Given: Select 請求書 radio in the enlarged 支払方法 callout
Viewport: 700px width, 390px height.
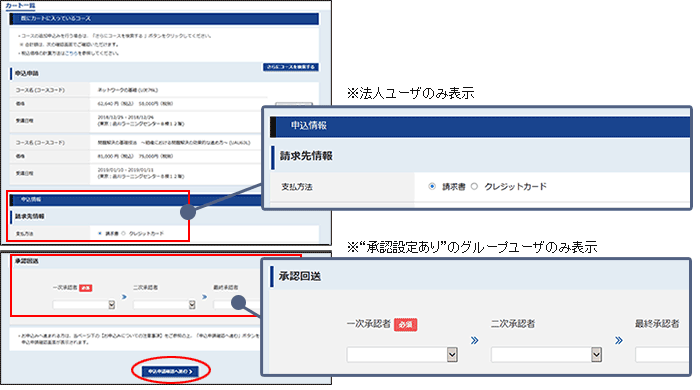Looking at the screenshot, I should (432, 187).
